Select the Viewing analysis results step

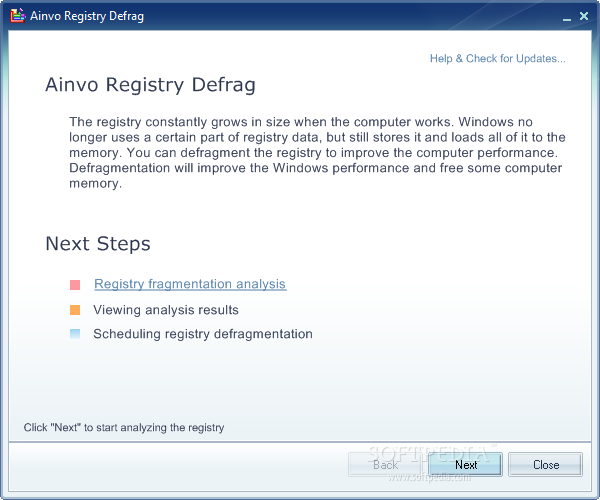(166, 310)
